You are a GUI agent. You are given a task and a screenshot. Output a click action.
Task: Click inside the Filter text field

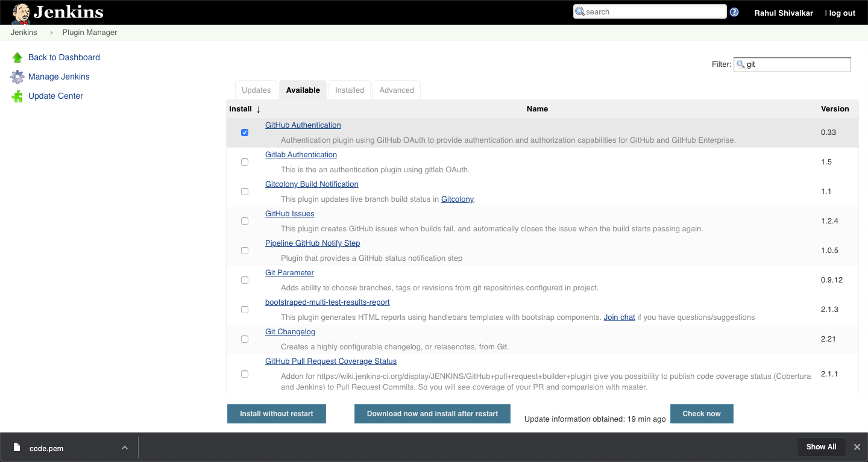point(796,64)
